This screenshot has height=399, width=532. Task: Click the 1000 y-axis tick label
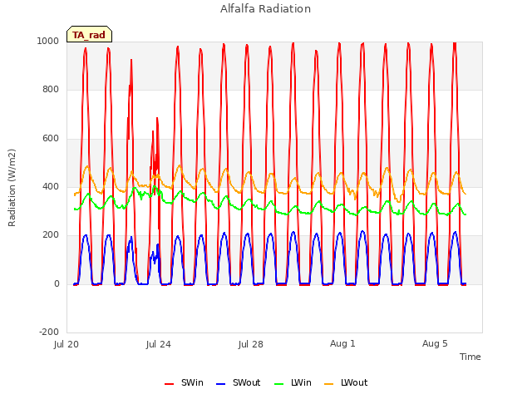point(48,41)
